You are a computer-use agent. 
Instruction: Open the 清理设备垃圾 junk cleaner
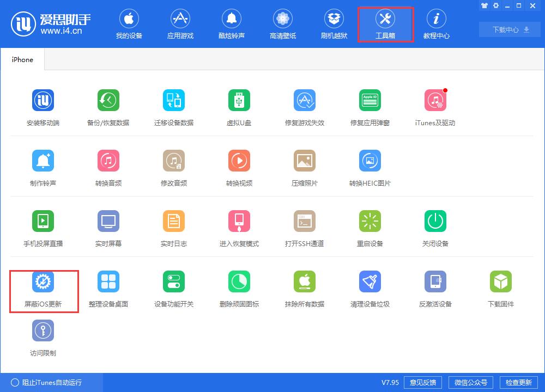(370, 287)
